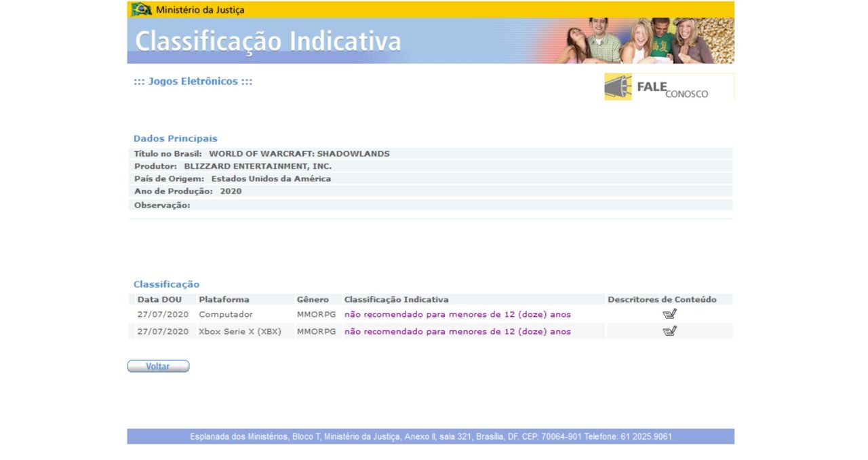Click the Voltar button
The width and height of the screenshot is (868, 460).
pyautogui.click(x=158, y=366)
